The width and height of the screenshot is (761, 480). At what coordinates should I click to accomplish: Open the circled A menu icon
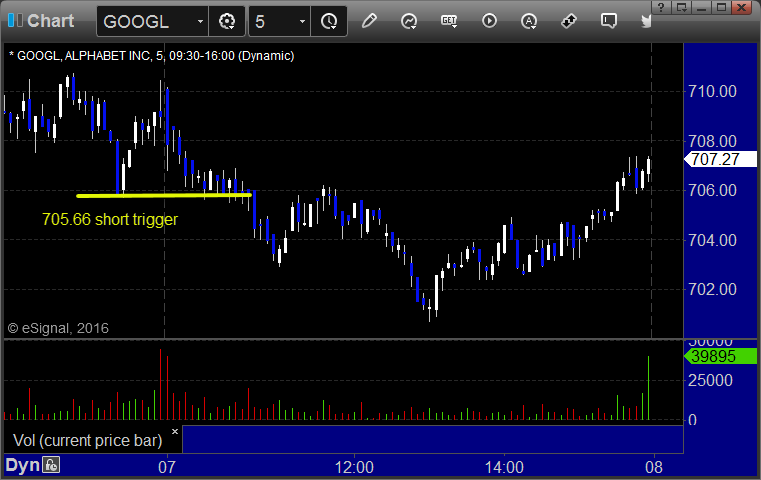point(529,21)
